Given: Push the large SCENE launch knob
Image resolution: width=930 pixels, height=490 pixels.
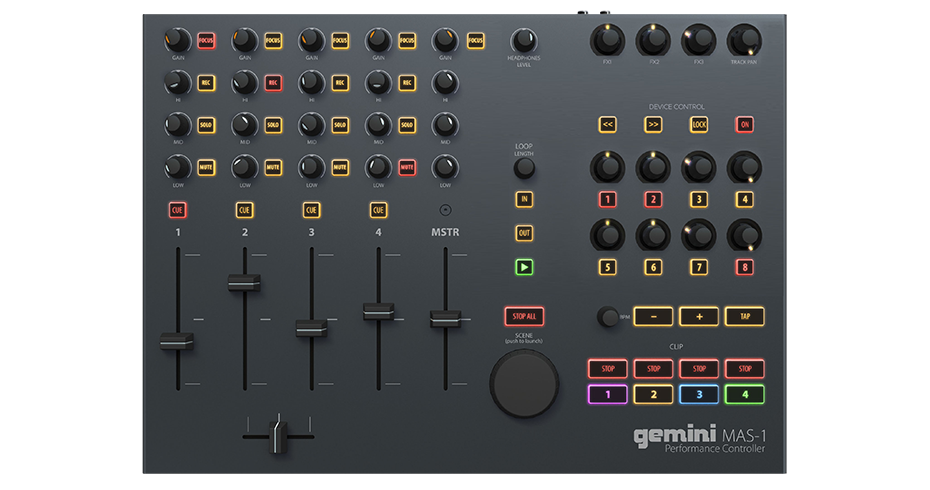Looking at the screenshot, I should 524,384.
